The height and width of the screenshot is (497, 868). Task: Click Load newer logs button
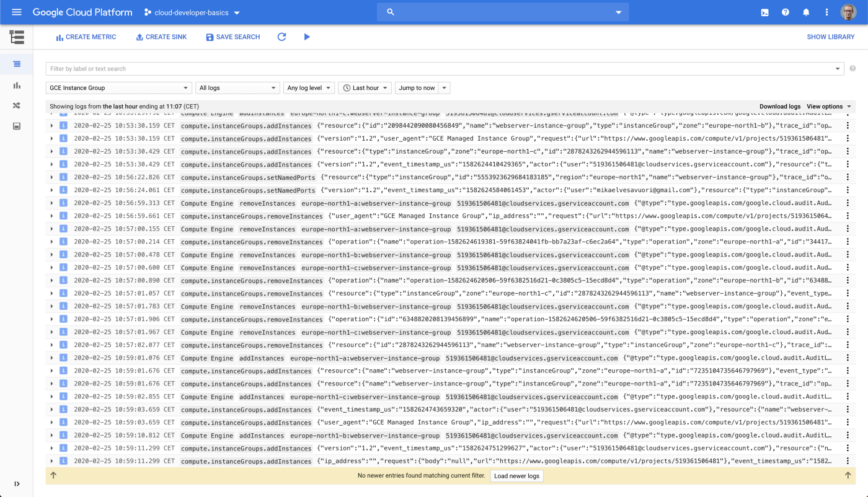click(516, 476)
